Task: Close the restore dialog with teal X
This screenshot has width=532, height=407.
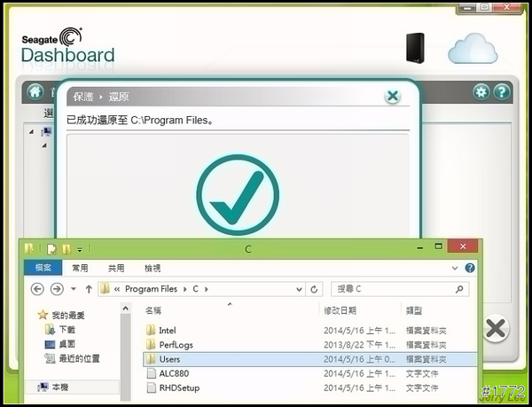Action: pos(393,97)
